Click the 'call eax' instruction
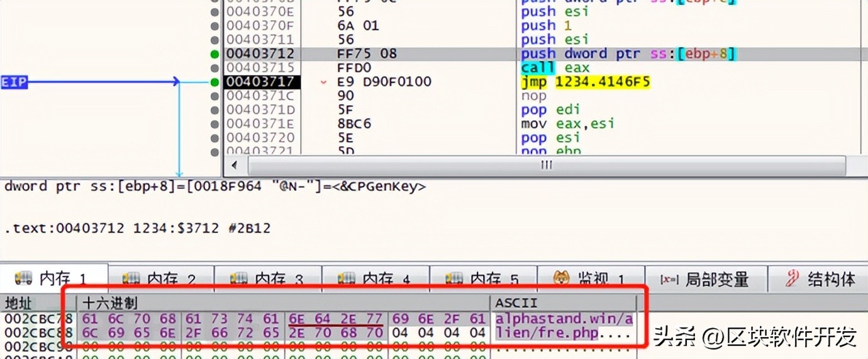This screenshot has width=868, height=359. (x=555, y=68)
